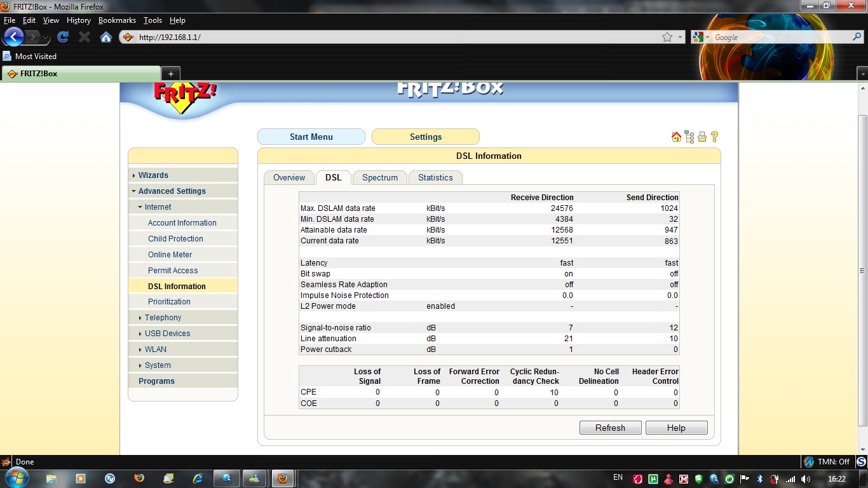
Task: Open address bar history dropdown arrow
Action: point(681,37)
